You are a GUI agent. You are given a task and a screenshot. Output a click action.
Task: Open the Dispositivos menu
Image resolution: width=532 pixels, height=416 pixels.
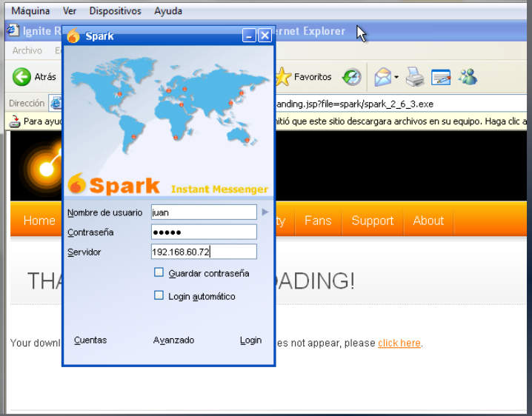pos(115,11)
